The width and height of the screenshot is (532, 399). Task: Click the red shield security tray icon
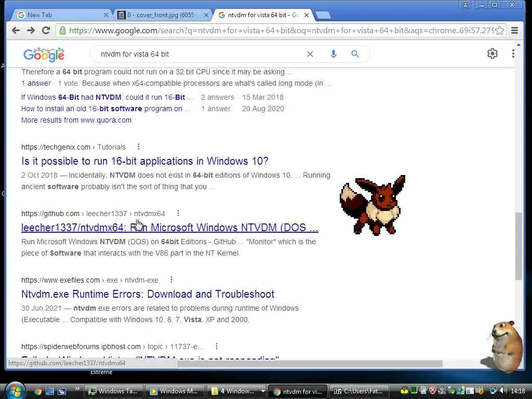click(x=433, y=391)
